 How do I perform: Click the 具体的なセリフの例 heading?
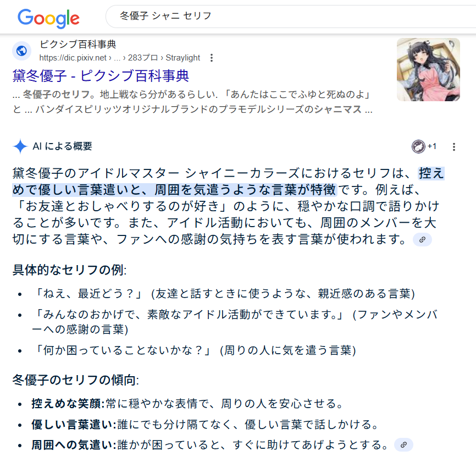point(69,270)
